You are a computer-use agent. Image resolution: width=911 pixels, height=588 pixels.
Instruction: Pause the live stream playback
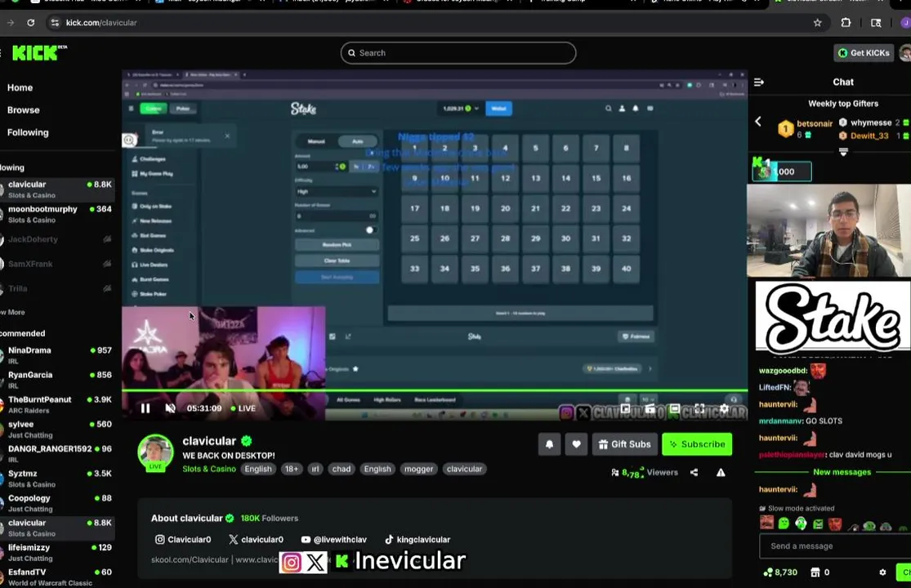(145, 408)
